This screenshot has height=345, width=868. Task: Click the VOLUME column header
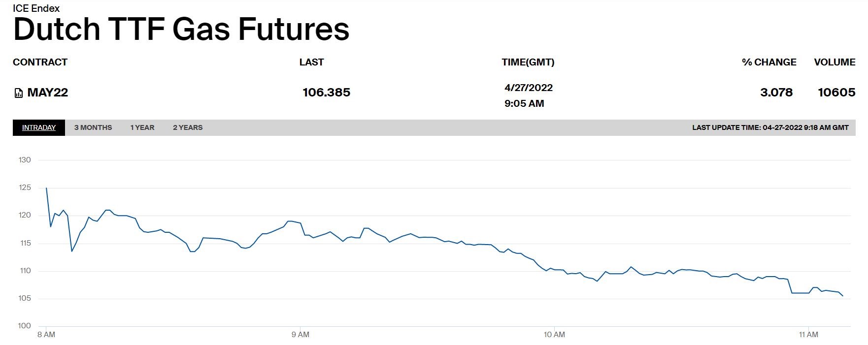point(835,62)
